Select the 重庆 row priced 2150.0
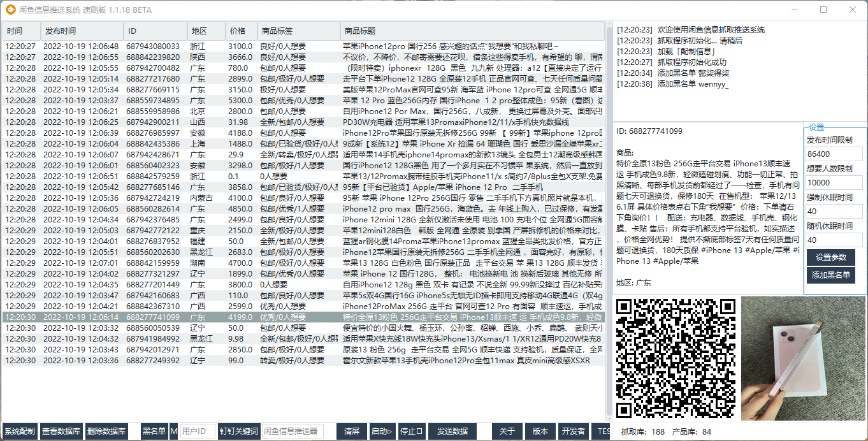Image resolution: width=868 pixels, height=441 pixels. tap(303, 231)
